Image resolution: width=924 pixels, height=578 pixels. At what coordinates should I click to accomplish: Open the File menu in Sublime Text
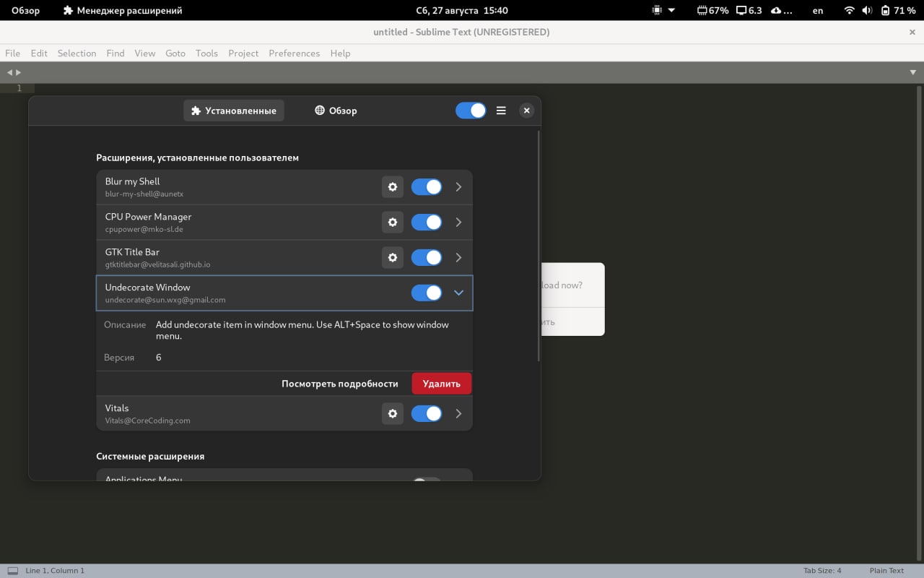pos(12,53)
